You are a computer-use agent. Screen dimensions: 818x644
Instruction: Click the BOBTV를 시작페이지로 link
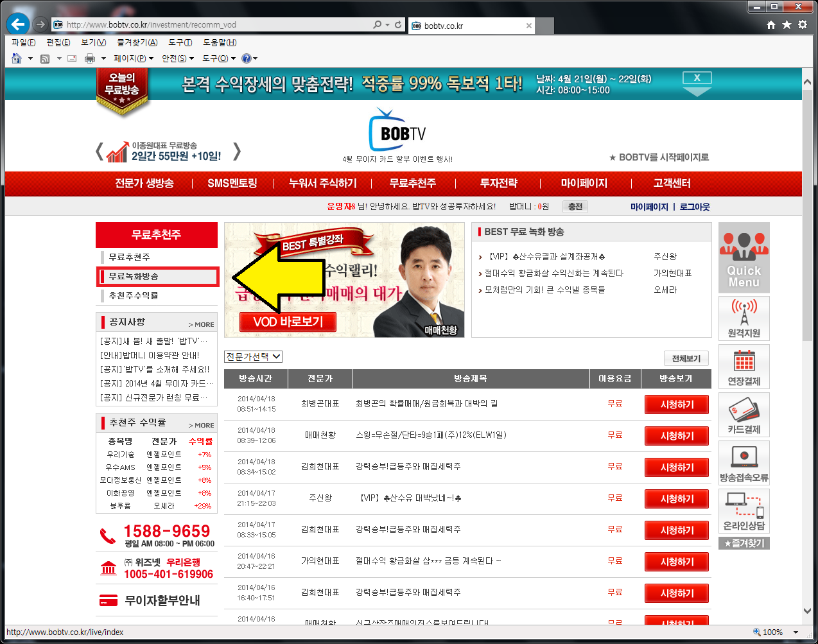[x=659, y=157]
